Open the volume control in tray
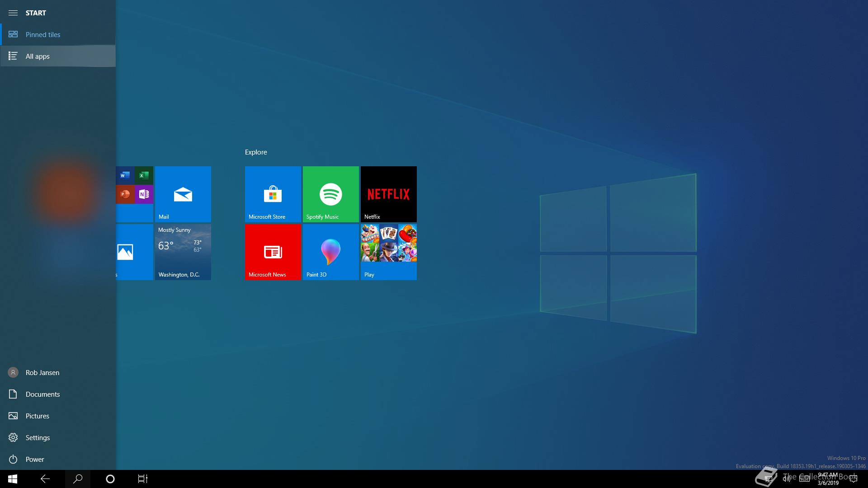868x488 pixels. tap(787, 479)
